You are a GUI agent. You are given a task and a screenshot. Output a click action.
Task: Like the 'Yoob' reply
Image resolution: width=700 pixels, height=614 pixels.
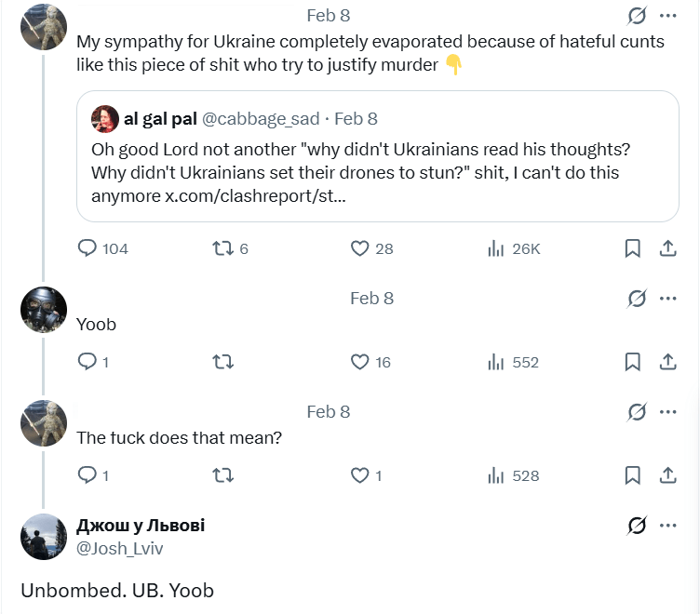pos(360,362)
